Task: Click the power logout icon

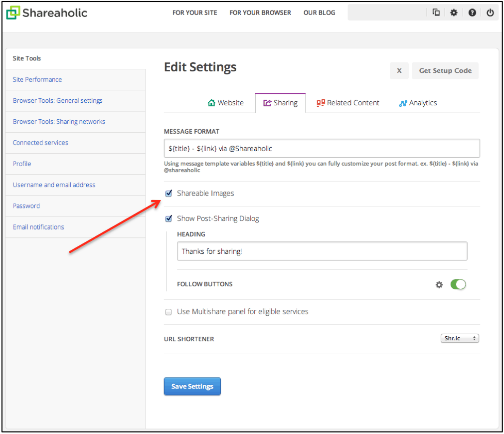Action: tap(490, 12)
